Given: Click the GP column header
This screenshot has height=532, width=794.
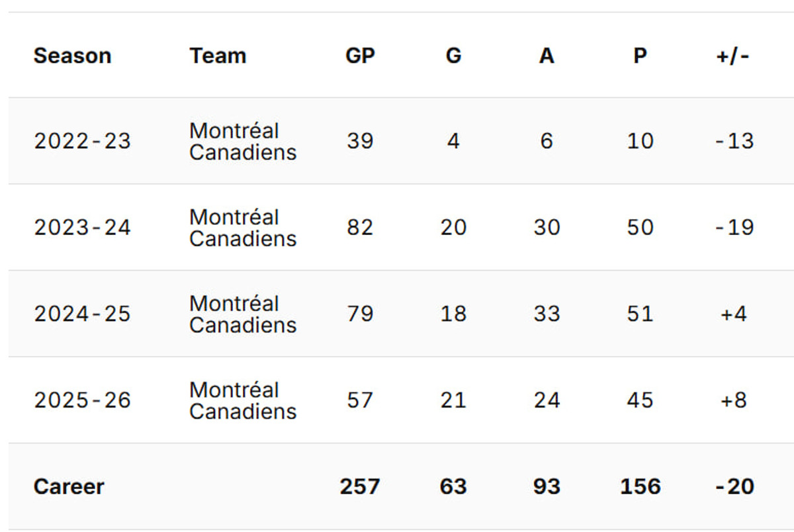Looking at the screenshot, I should (x=360, y=56).
